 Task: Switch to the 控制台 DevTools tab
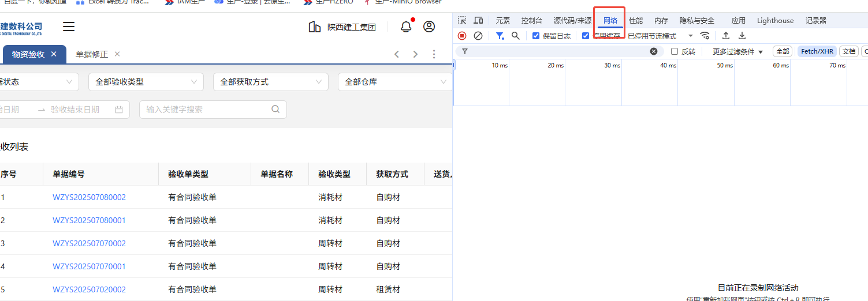[x=531, y=20]
